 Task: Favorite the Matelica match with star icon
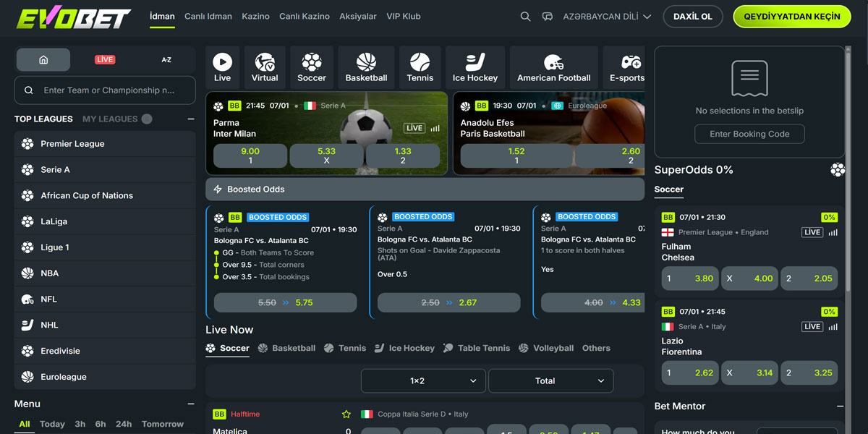(346, 414)
